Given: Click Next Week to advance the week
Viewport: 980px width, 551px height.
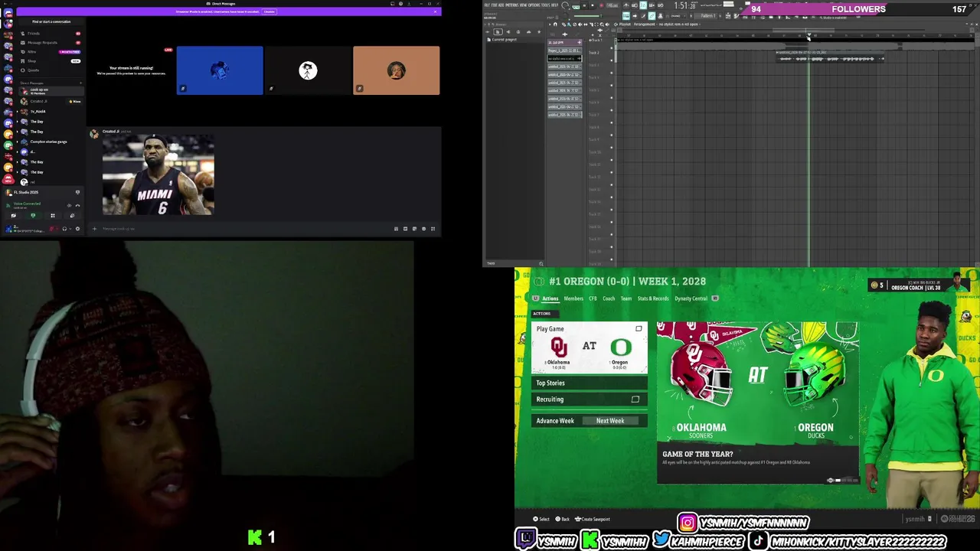Looking at the screenshot, I should click(610, 420).
